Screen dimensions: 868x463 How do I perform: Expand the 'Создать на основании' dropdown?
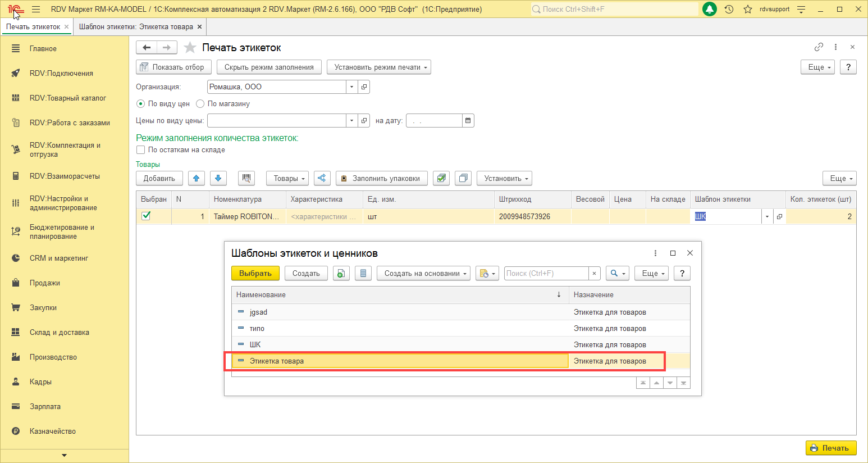tap(422, 274)
